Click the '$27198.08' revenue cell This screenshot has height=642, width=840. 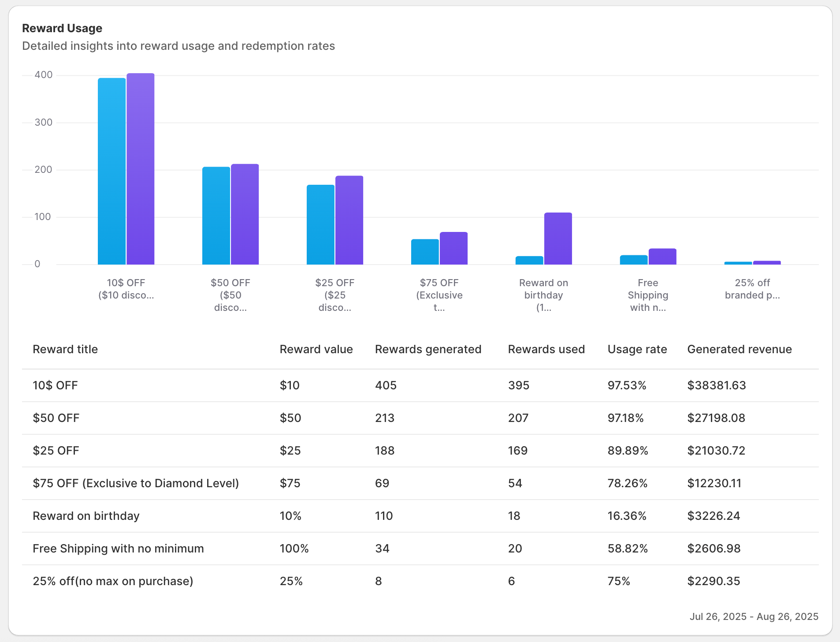coord(716,418)
